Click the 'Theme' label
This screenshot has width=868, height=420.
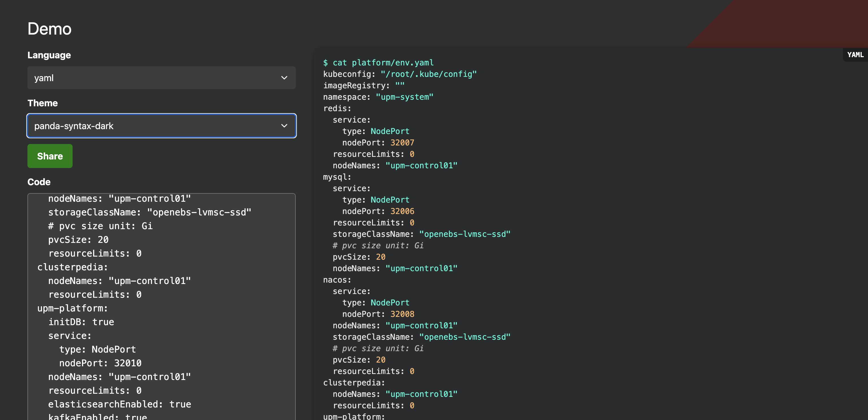[x=43, y=103]
